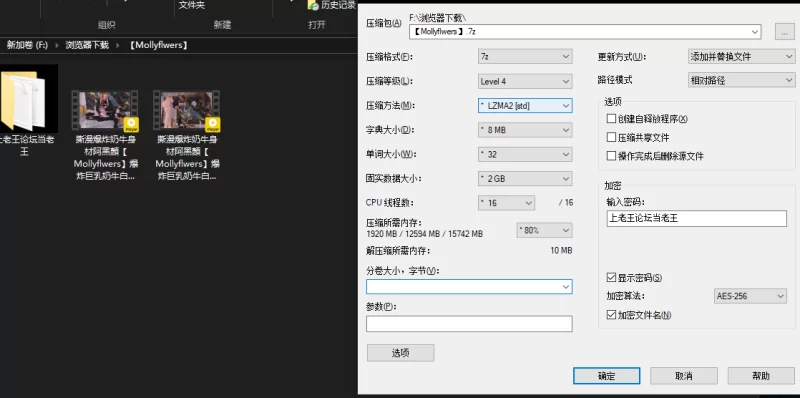Open the 分卷大小 combo box
This screenshot has width=800, height=398.
(x=469, y=287)
